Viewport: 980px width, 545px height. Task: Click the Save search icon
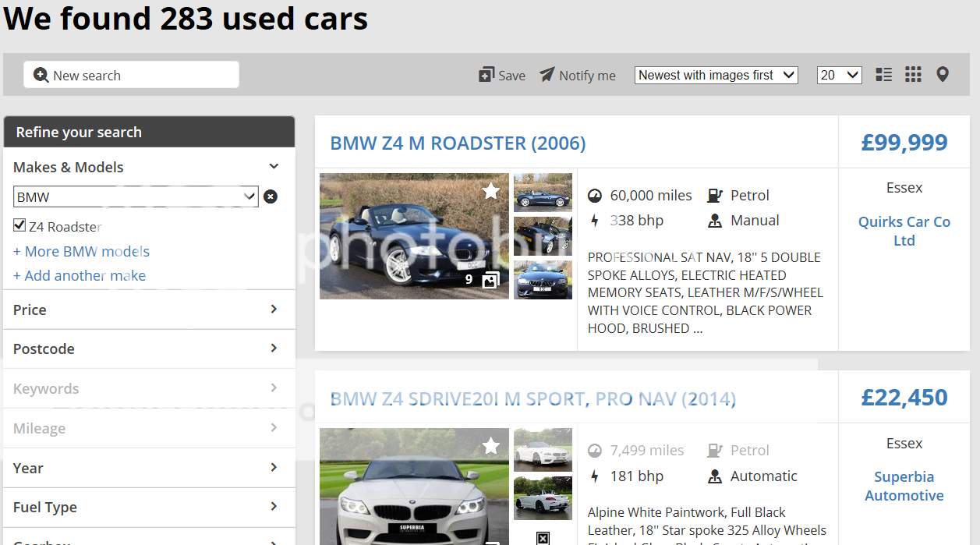tap(486, 75)
